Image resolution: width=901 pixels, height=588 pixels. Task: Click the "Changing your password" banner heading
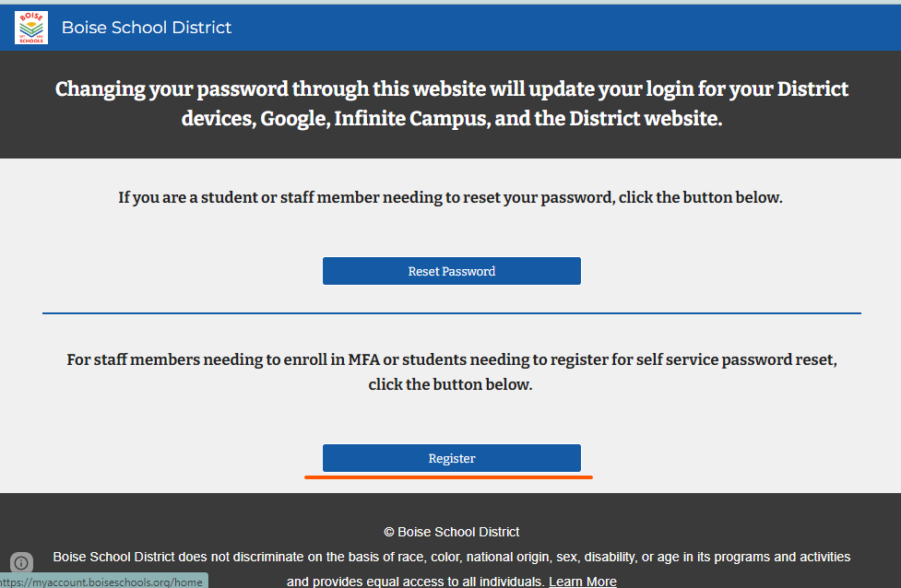coord(451,103)
